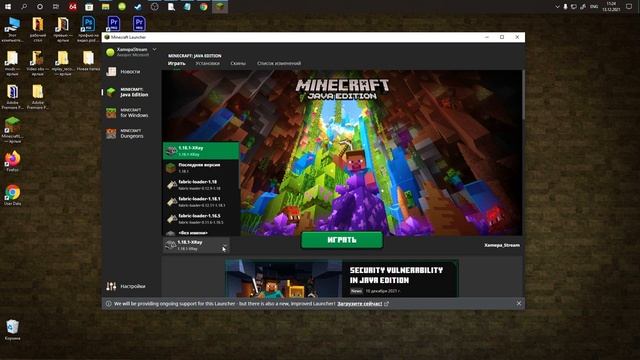Image resolution: width=640 pixels, height=360 pixels.
Task: Select the mods shortcut folder on desktop
Action: (11, 63)
